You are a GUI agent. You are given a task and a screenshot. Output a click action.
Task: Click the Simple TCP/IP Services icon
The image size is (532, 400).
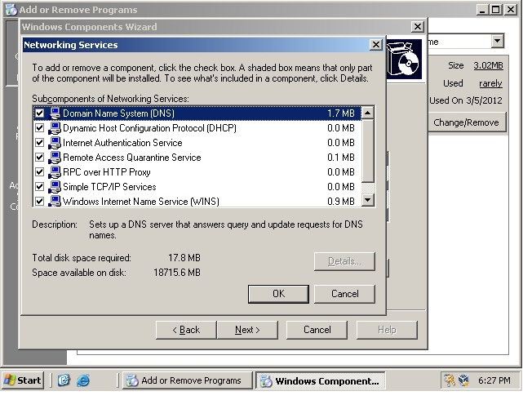[x=55, y=187]
